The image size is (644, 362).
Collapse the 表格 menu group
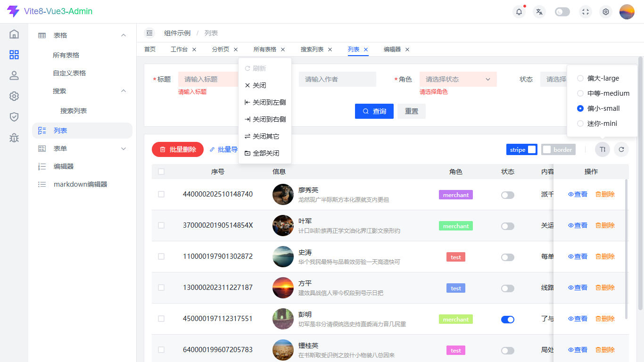pyautogui.click(x=82, y=35)
